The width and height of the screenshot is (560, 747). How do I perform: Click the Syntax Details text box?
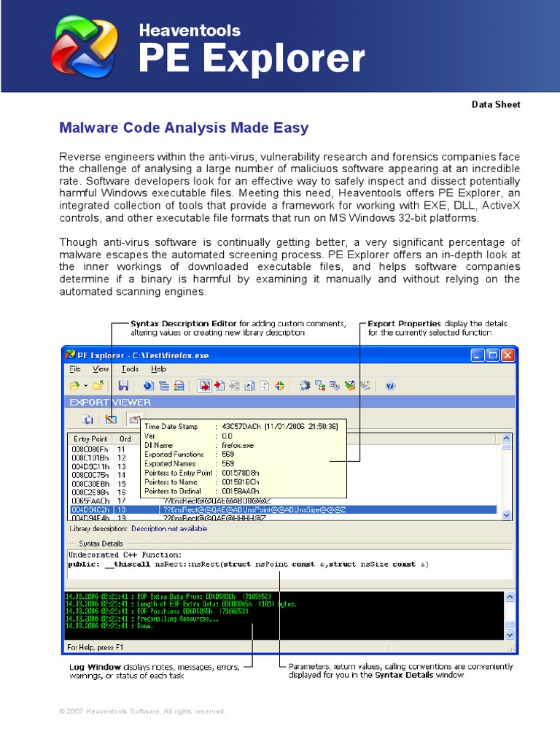[289, 564]
